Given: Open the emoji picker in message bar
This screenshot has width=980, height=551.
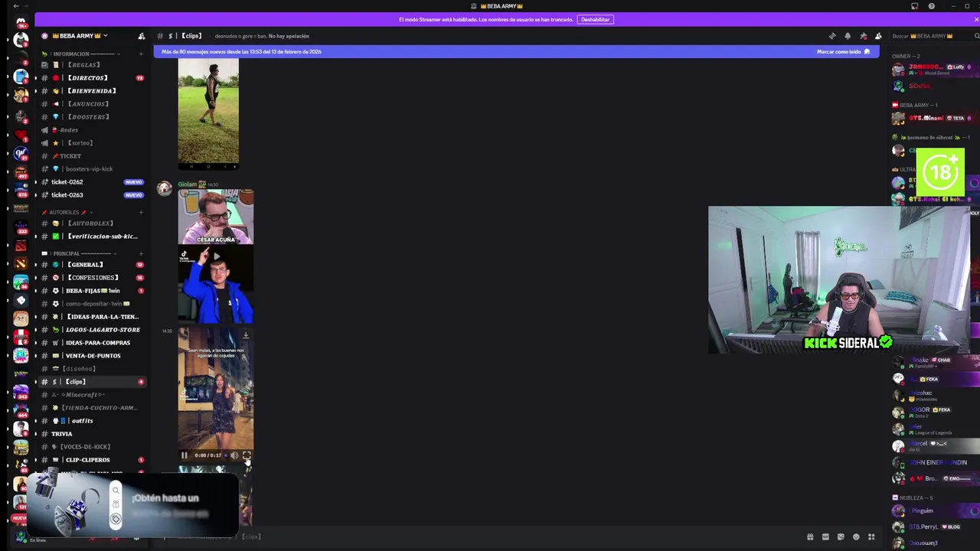Looking at the screenshot, I should 856,536.
